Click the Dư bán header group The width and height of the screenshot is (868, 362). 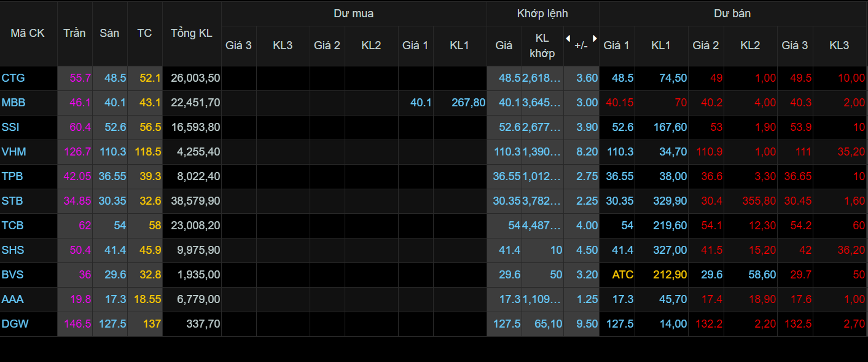tap(732, 14)
